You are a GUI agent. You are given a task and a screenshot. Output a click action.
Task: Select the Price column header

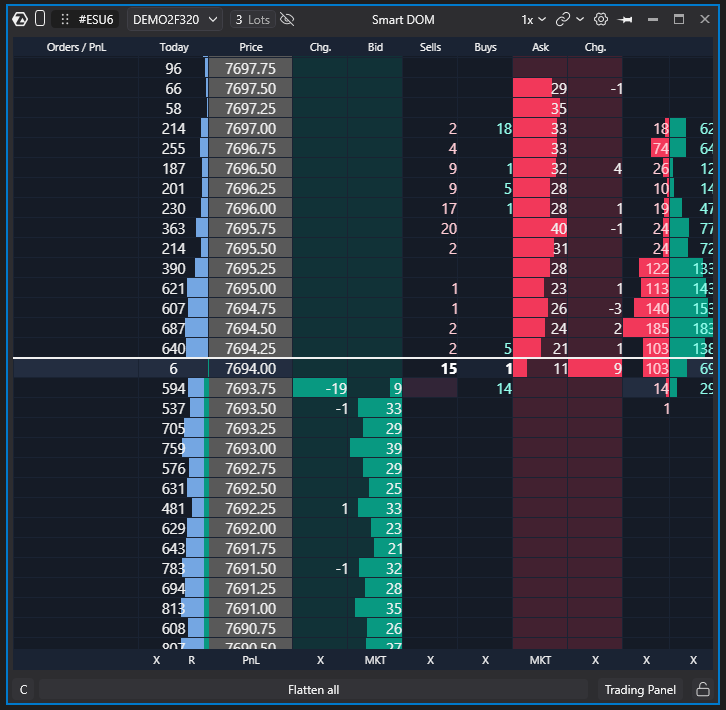(250, 47)
